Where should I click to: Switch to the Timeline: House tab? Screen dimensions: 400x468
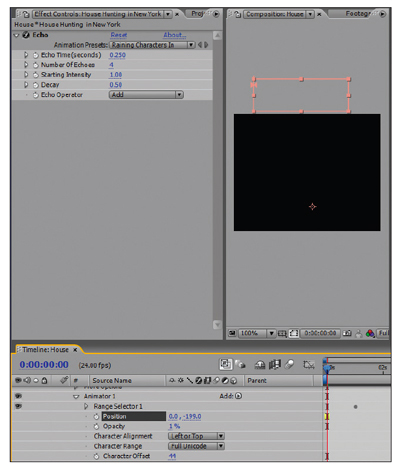[x=45, y=350]
